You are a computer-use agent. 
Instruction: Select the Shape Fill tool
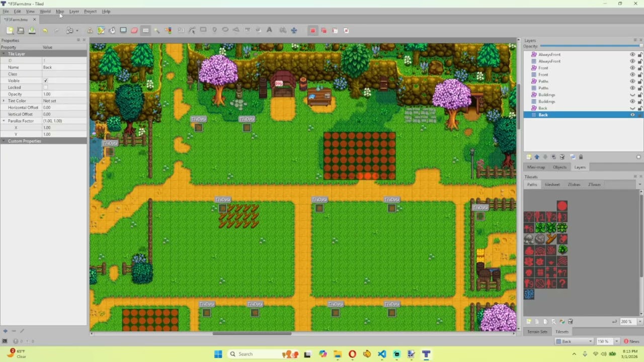tap(123, 30)
